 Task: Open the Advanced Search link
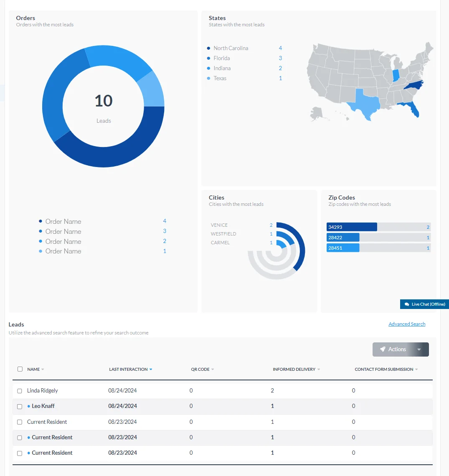407,324
